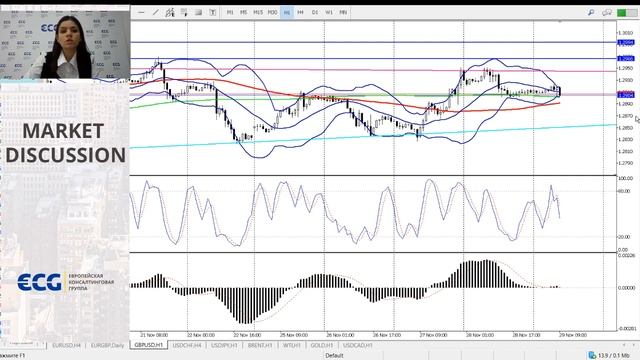Switch chart to M30 timeframe
This screenshot has height=360, width=640.
(272, 13)
